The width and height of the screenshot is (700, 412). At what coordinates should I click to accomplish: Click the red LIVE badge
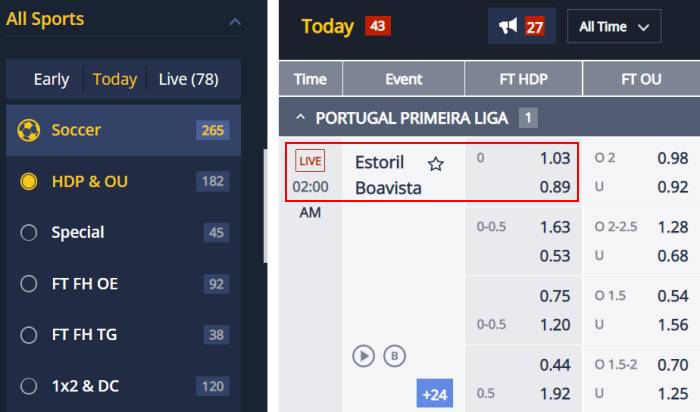click(310, 161)
